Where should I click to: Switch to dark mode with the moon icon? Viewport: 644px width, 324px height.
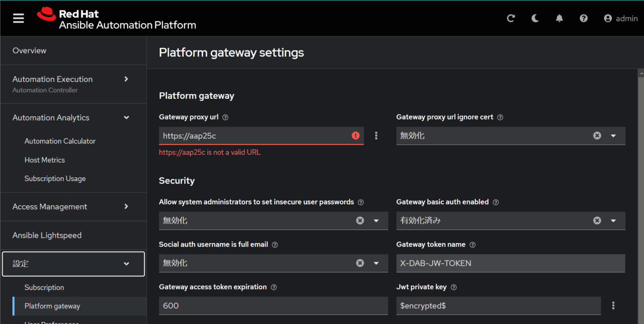[535, 18]
